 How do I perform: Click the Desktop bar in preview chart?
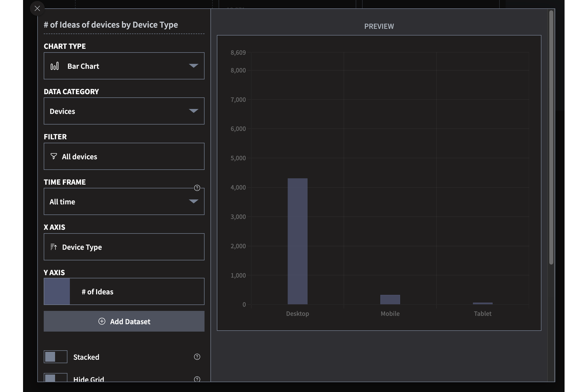pyautogui.click(x=298, y=241)
